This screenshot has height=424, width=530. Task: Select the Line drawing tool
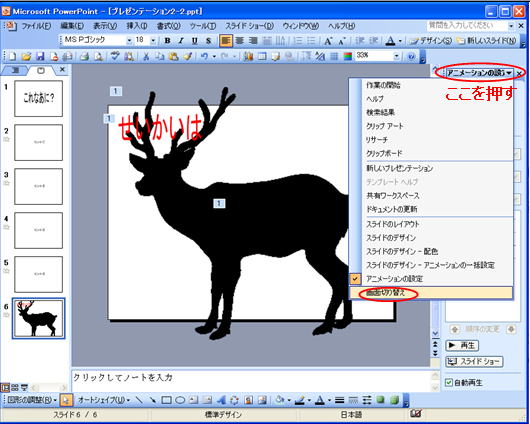139,400
